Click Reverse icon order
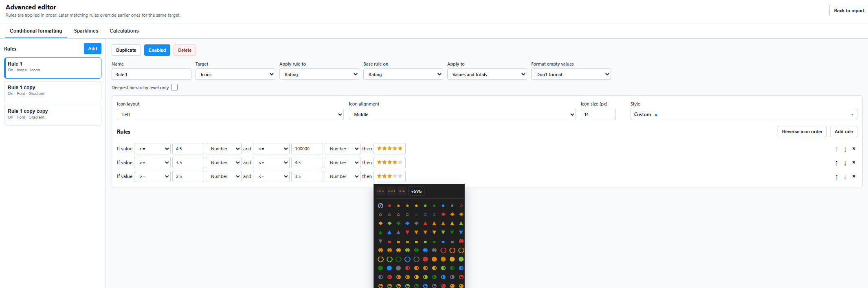Screen dimensions: 868x288 (802, 132)
